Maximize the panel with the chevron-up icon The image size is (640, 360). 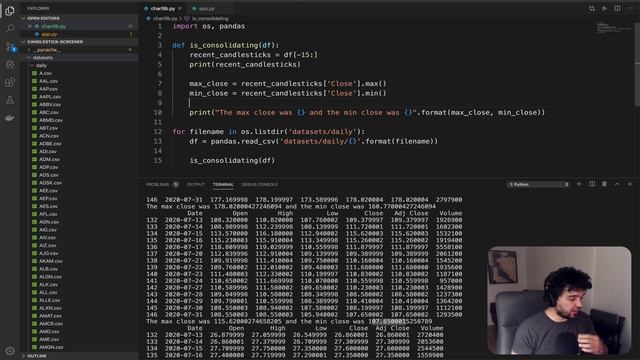point(617,184)
